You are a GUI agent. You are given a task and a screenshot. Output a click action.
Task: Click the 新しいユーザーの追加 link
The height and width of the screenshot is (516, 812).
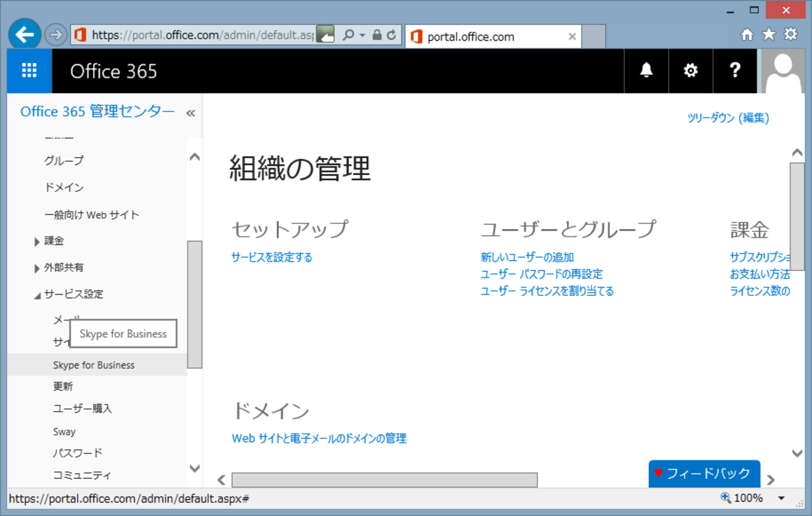coord(527,257)
